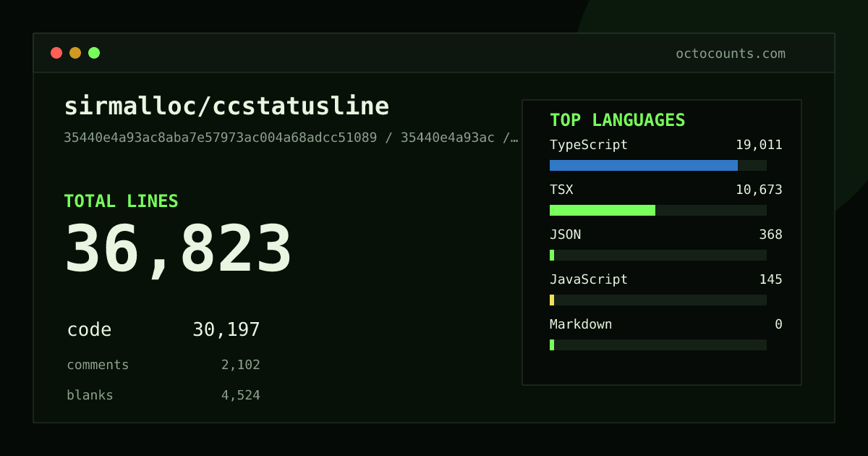Click the Markdown progress bar
The image size is (868, 456).
click(658, 345)
